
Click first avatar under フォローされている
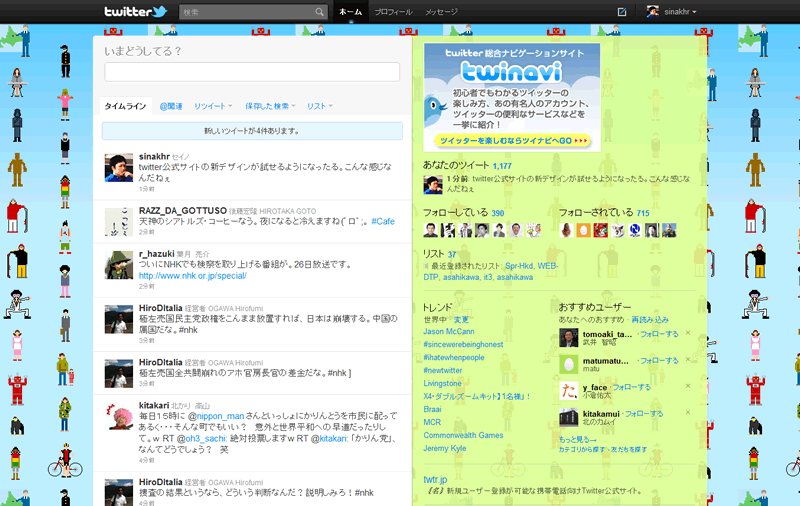(566, 230)
